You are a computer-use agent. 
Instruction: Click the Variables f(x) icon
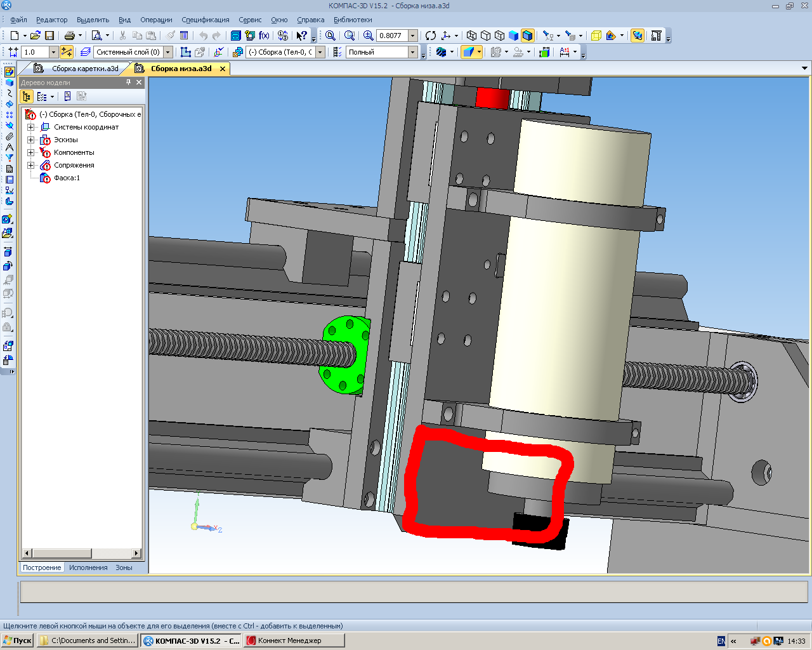264,36
